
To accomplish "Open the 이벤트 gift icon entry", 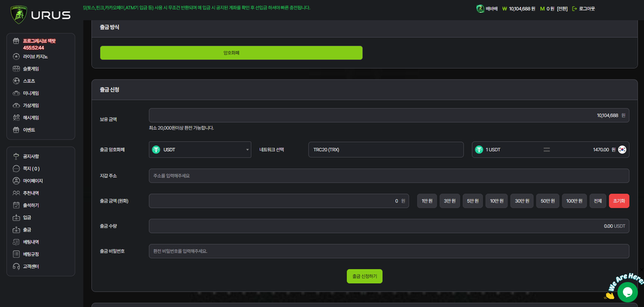I will coord(16,130).
